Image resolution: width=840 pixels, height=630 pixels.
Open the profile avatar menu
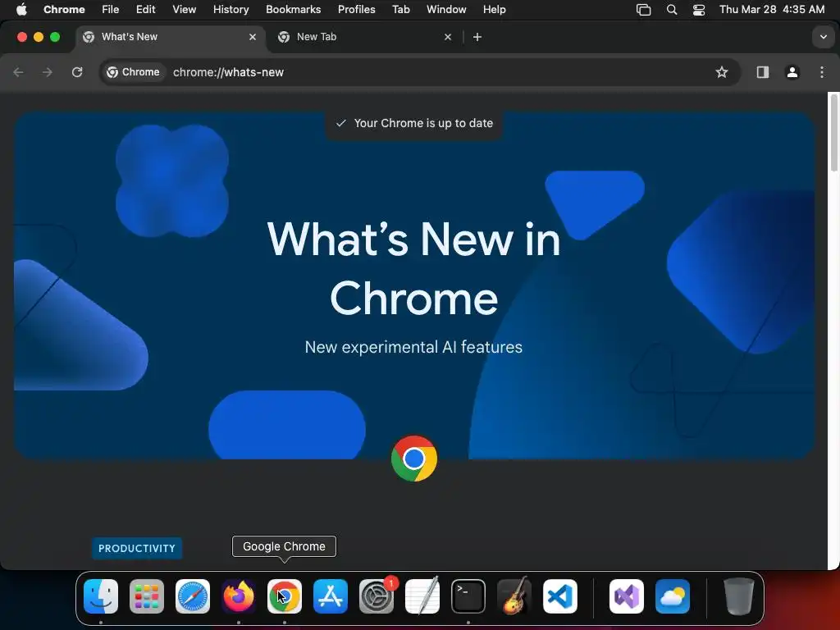tap(792, 72)
